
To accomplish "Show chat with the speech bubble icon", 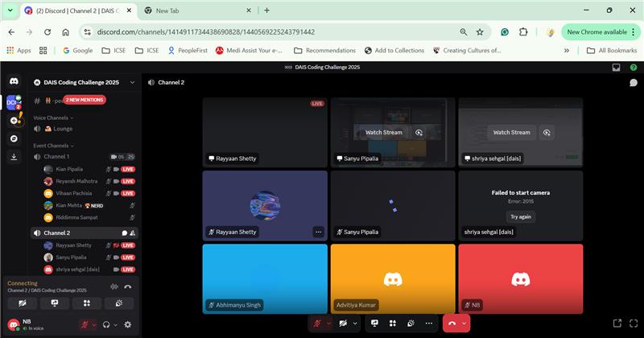I will click(634, 83).
